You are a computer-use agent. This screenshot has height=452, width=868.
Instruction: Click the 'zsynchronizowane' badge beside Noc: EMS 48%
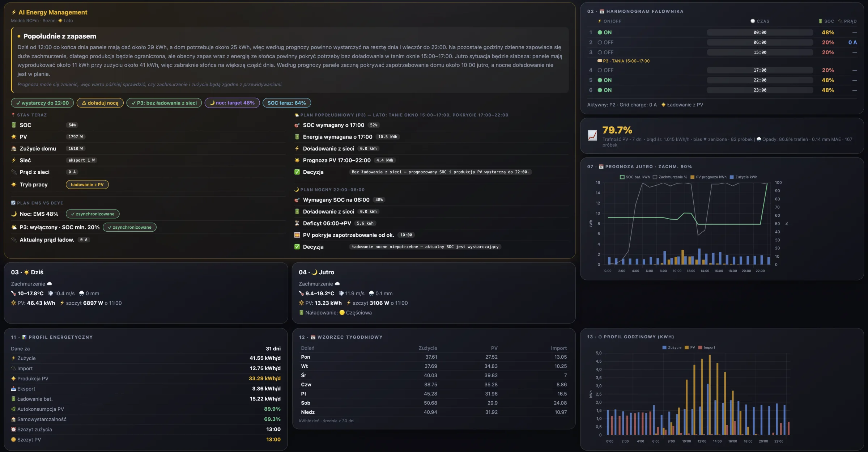pos(93,214)
